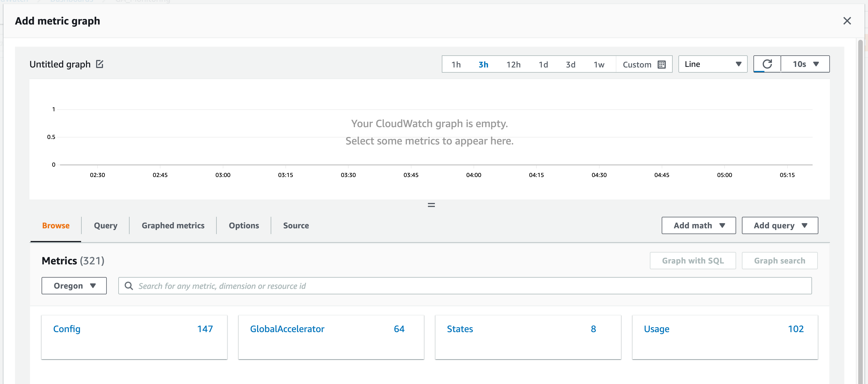This screenshot has height=384, width=868.
Task: Close the Add metric graph dialog
Action: [x=847, y=21]
